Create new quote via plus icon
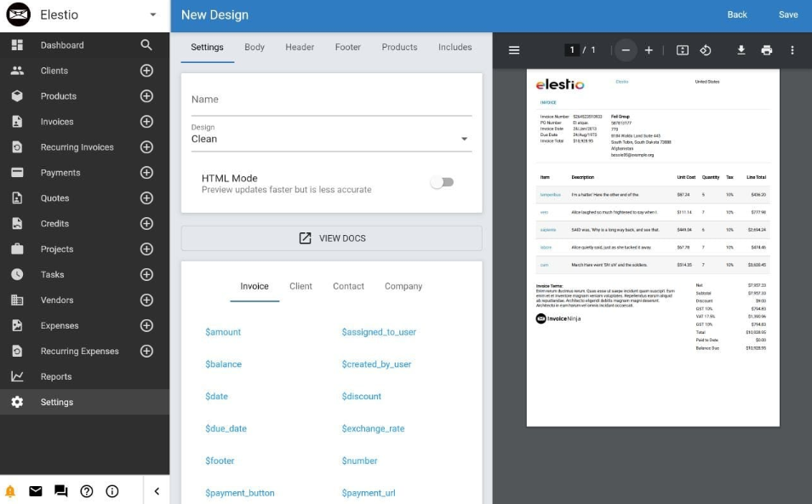The width and height of the screenshot is (812, 504). tap(146, 198)
